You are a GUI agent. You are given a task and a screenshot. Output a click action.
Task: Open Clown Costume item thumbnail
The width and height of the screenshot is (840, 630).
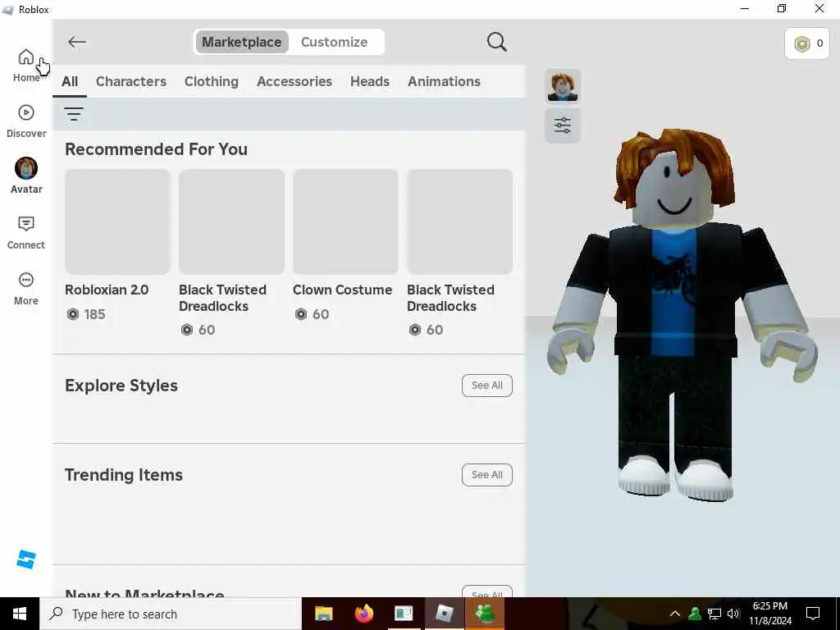point(345,221)
